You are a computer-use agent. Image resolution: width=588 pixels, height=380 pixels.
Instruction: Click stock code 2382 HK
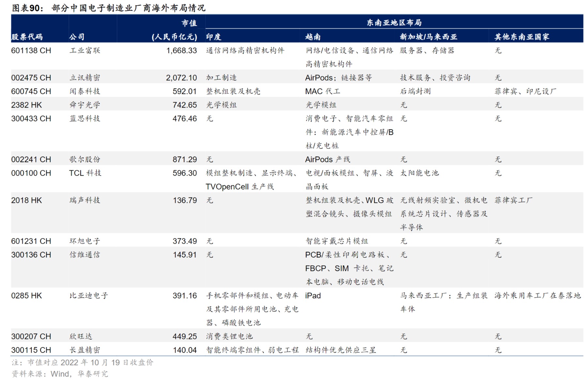click(24, 105)
